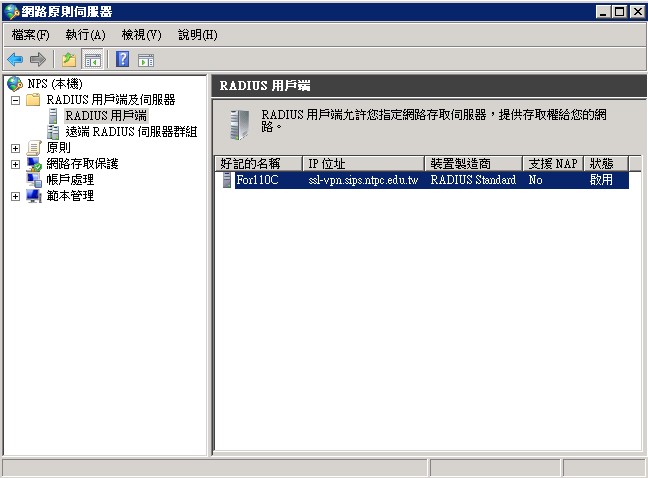This screenshot has width=648, height=478.
Task: Select the 範本管理 tree item label
Action: click(x=70, y=196)
